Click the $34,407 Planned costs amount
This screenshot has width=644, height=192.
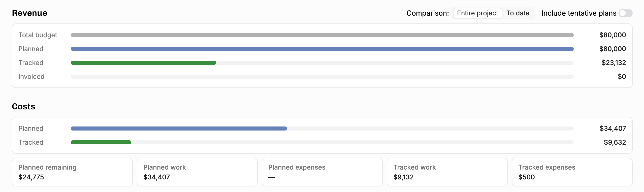click(613, 129)
